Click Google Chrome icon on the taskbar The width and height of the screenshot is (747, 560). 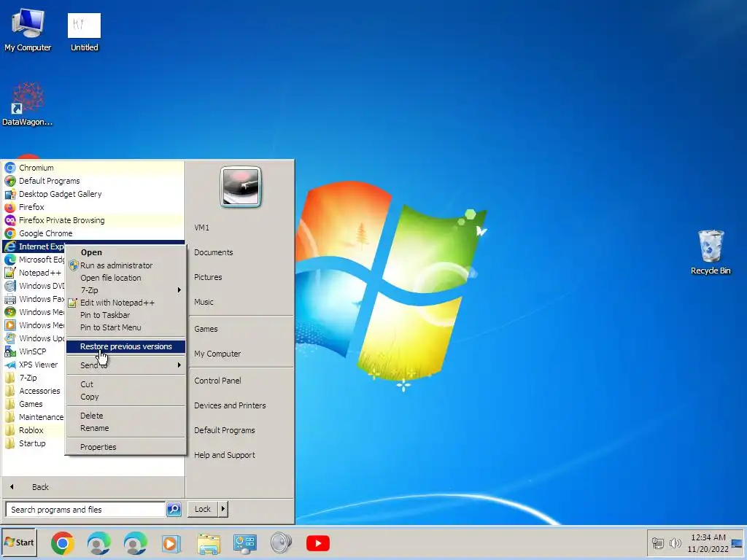click(x=63, y=543)
